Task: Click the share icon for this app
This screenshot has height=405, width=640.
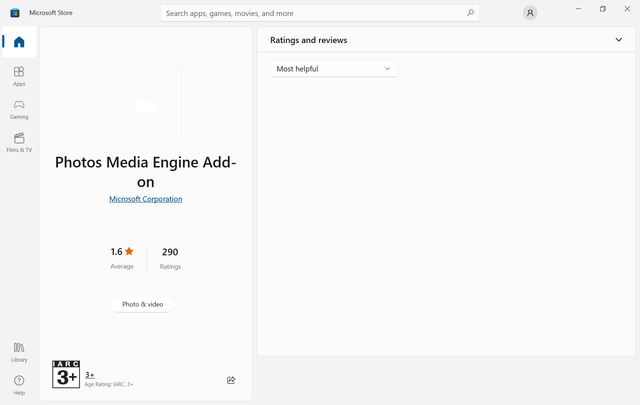Action: (231, 380)
